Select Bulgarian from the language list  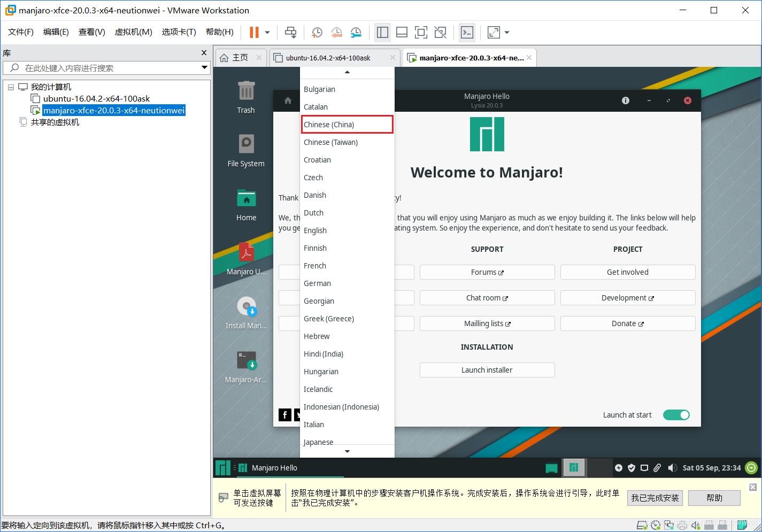tap(347, 89)
